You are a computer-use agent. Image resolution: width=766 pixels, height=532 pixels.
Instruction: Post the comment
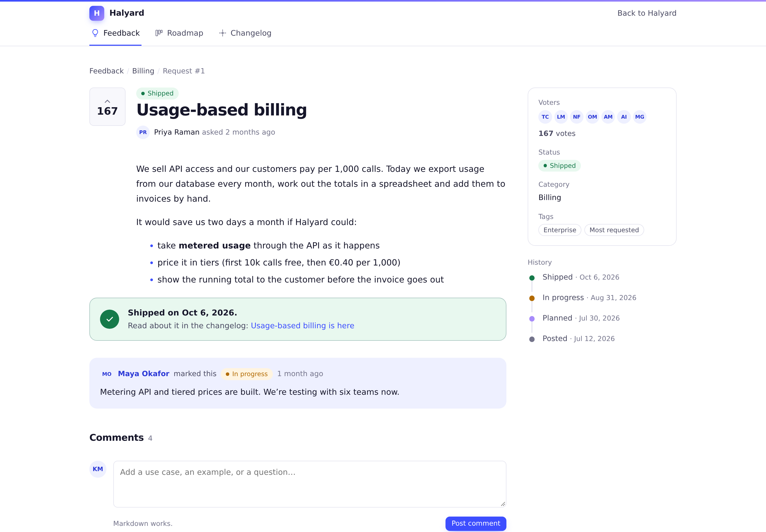[x=476, y=523]
